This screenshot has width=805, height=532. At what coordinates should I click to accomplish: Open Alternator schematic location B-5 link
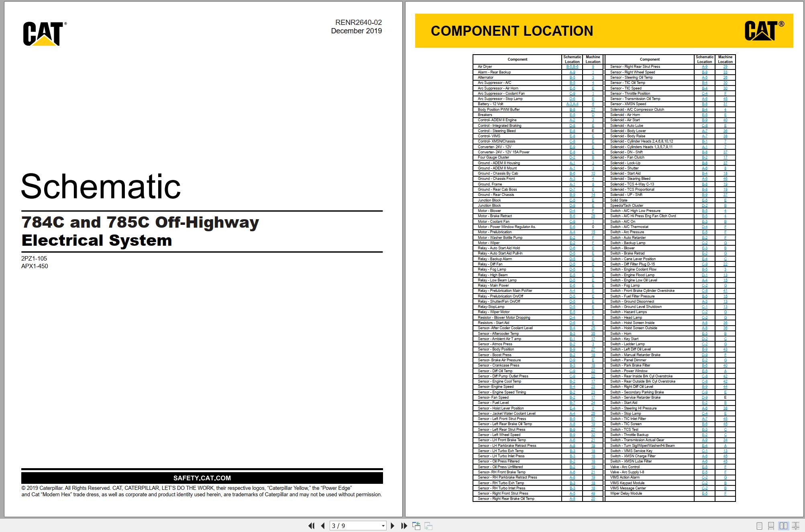tap(572, 77)
